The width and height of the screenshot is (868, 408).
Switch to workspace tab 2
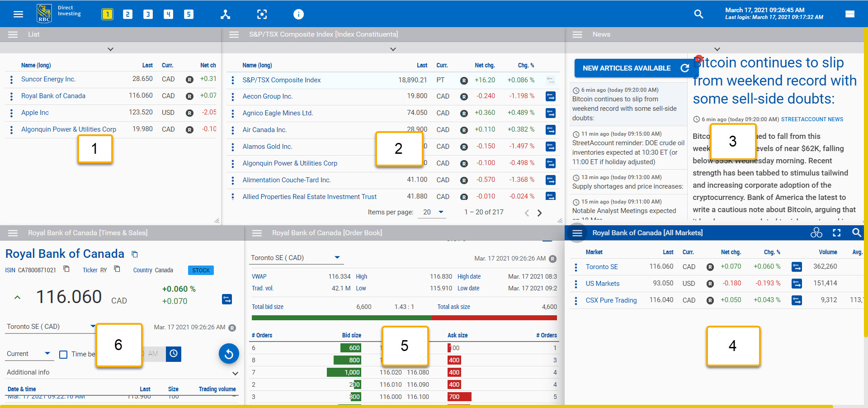point(127,14)
